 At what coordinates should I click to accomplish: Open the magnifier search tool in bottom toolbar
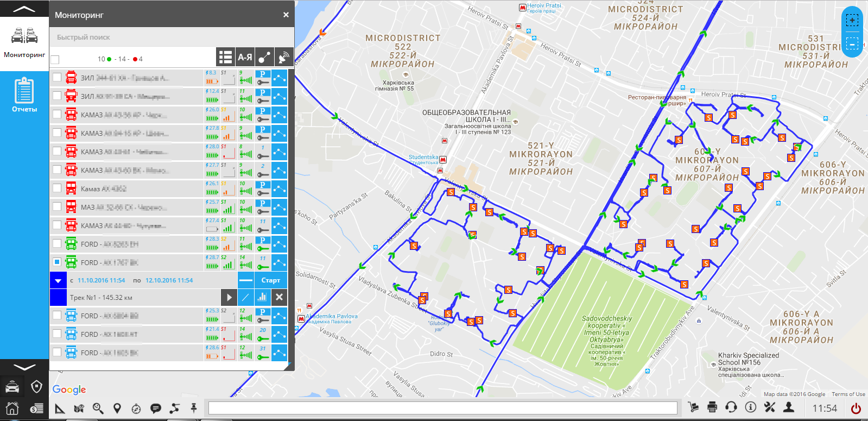pos(98,408)
